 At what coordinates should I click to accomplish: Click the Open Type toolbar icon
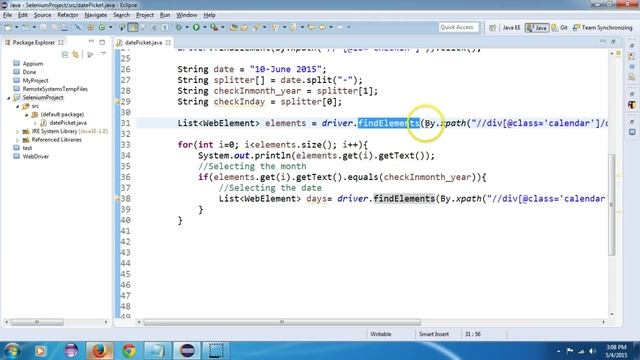pyautogui.click(x=233, y=27)
